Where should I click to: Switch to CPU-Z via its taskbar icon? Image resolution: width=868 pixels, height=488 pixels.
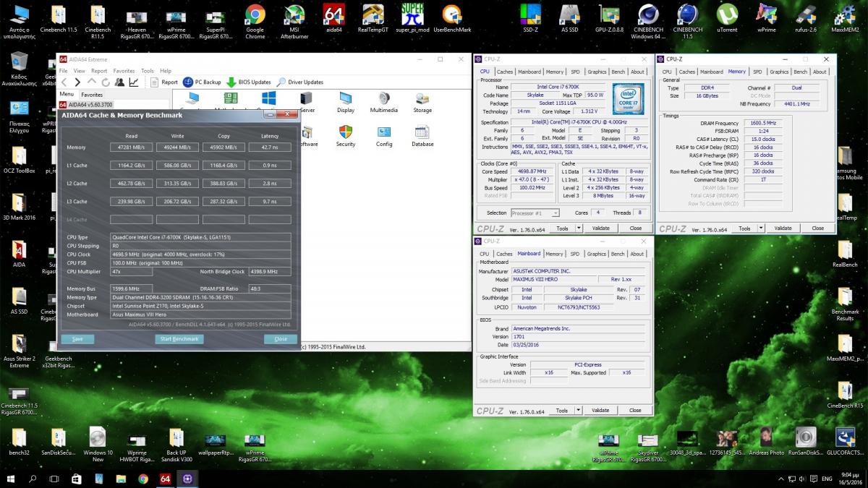(x=187, y=479)
